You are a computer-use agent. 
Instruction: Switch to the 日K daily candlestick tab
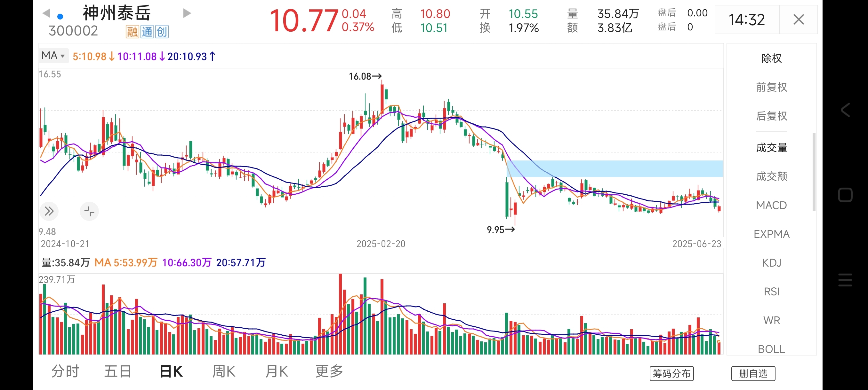click(x=171, y=371)
